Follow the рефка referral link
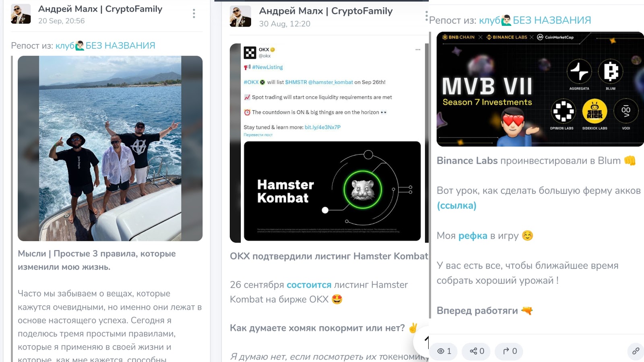Viewport: 644px width, 362px height. [x=473, y=236]
